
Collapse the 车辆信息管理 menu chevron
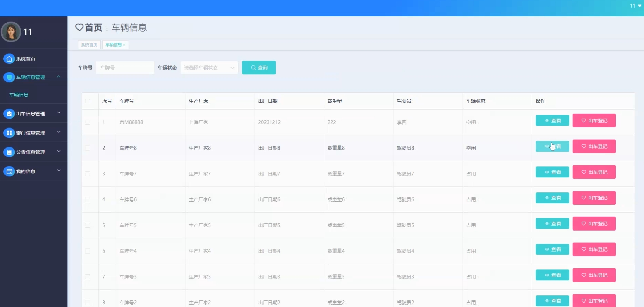(59, 77)
